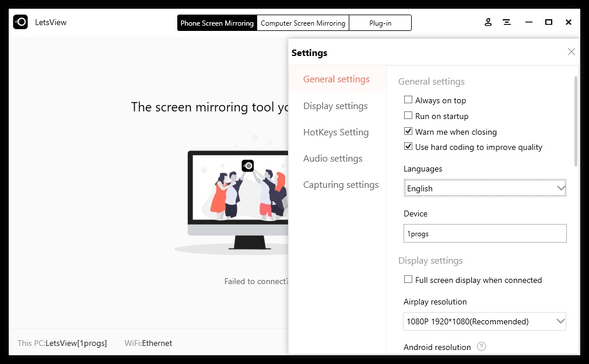Switch to Plug-in tab

point(380,23)
